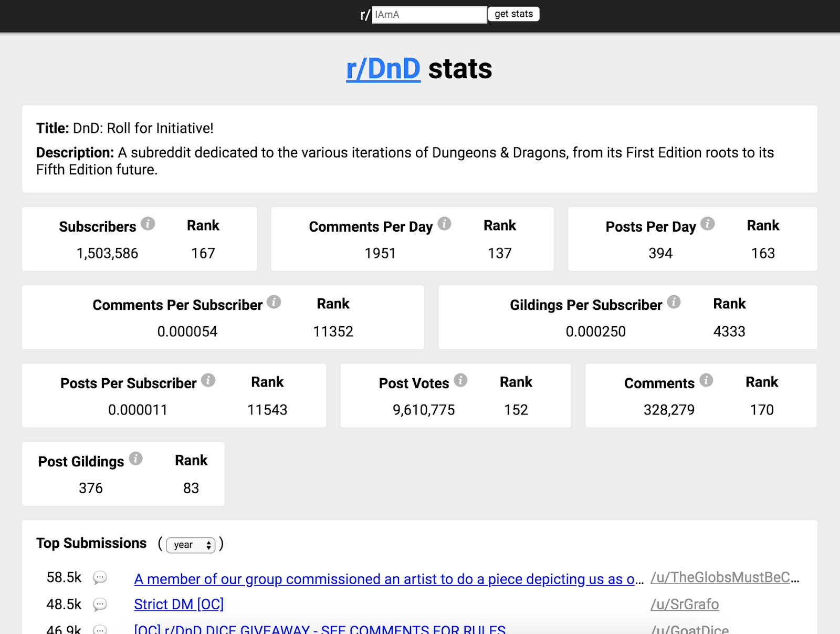Screen dimensions: 840x634
Task: Click the Top Submissions heading
Action: pyautogui.click(x=91, y=543)
